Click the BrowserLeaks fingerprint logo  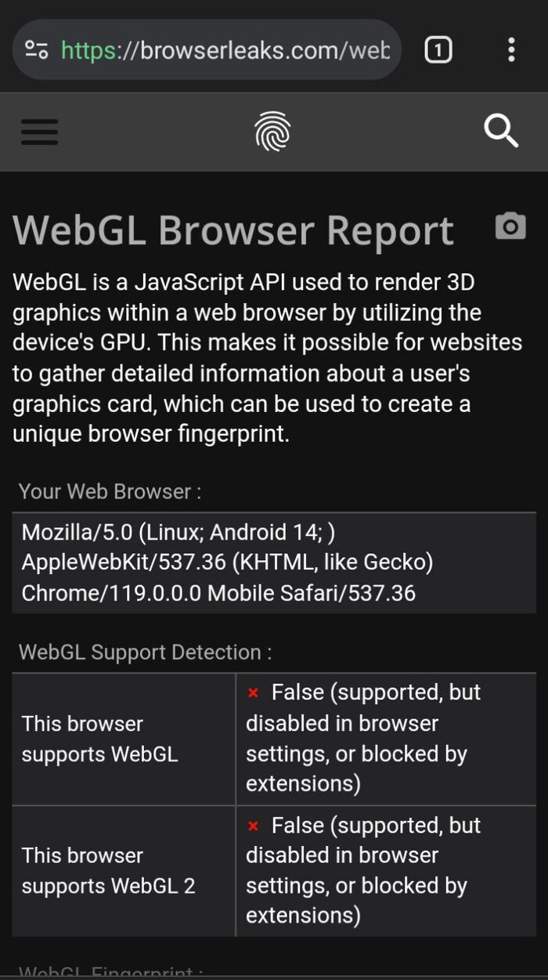pyautogui.click(x=272, y=132)
